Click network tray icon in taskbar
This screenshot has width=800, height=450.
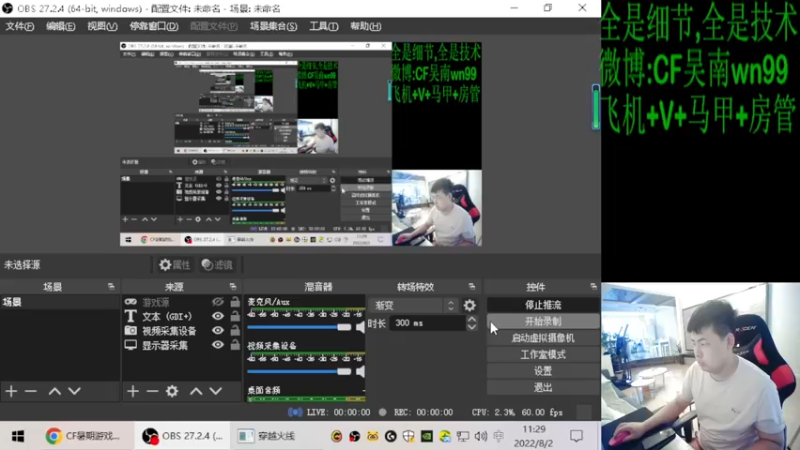463,436
